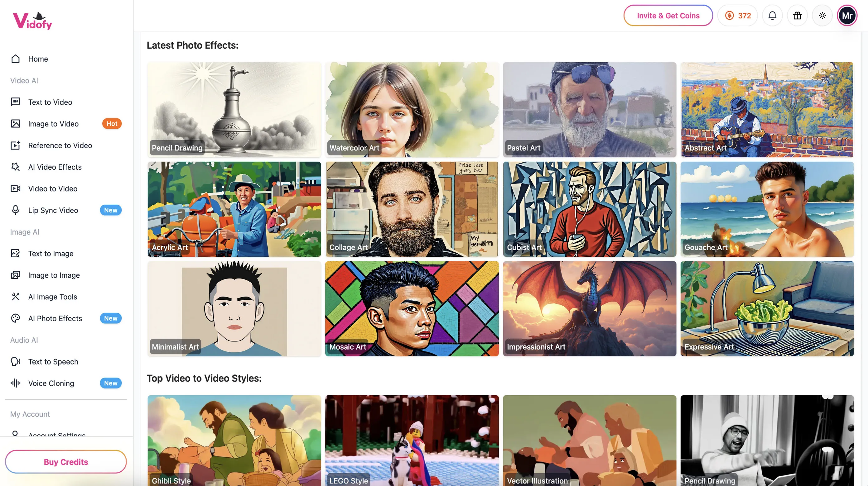Open Voice Cloning in sidebar
Viewport: 868px width, 486px height.
pos(51,383)
